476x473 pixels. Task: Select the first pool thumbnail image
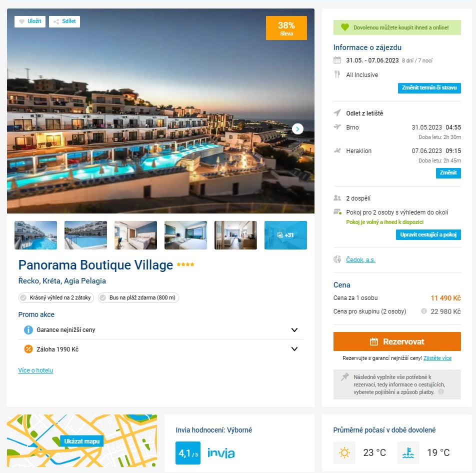(x=35, y=235)
